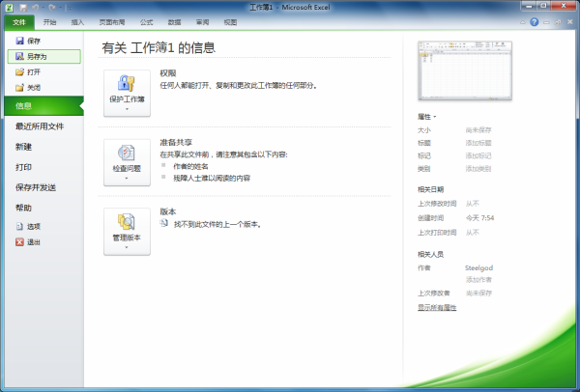Switch to the 视图 (View) tab
580x392 pixels.
click(x=230, y=22)
